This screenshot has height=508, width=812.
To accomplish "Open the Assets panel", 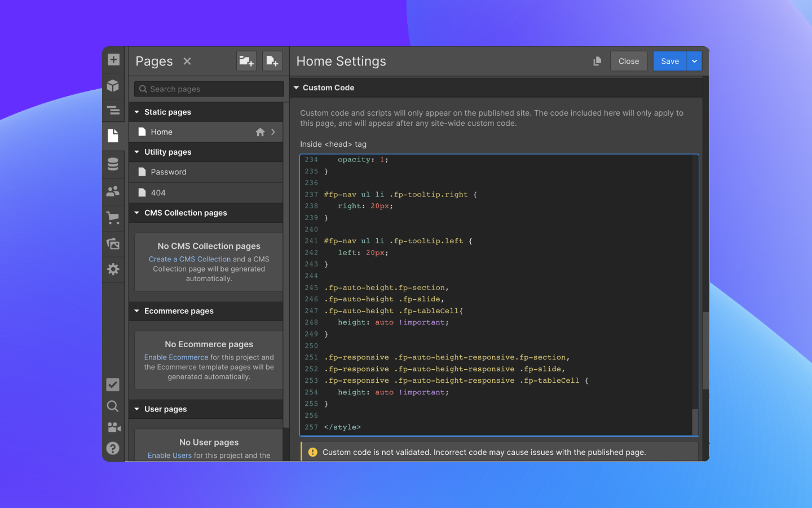I will tap(113, 243).
